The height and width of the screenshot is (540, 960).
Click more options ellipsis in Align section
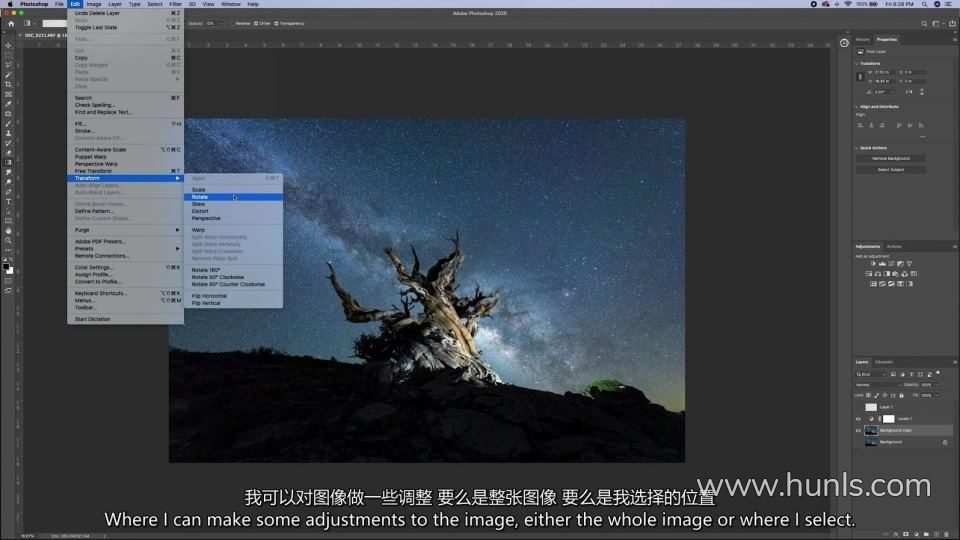pyautogui.click(x=922, y=137)
